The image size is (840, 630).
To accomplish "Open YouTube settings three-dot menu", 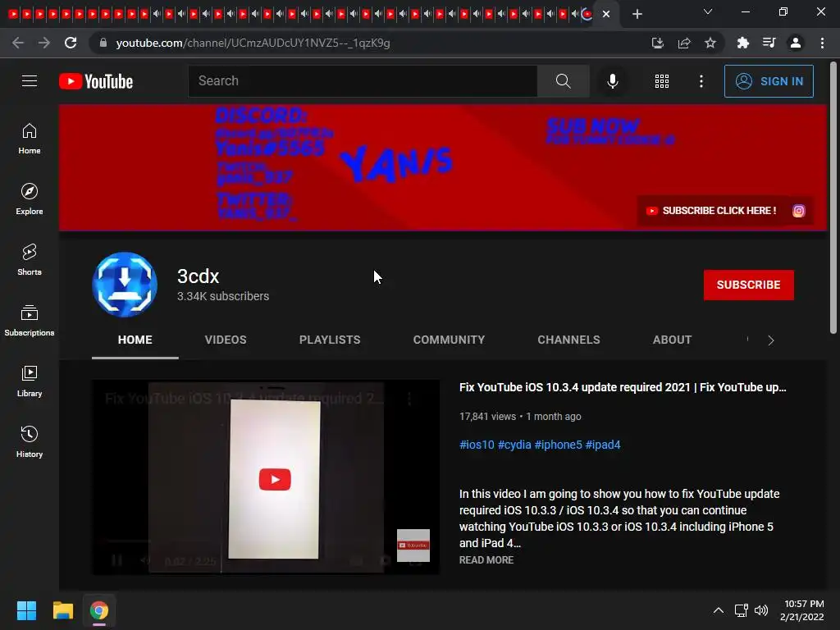I will click(701, 81).
